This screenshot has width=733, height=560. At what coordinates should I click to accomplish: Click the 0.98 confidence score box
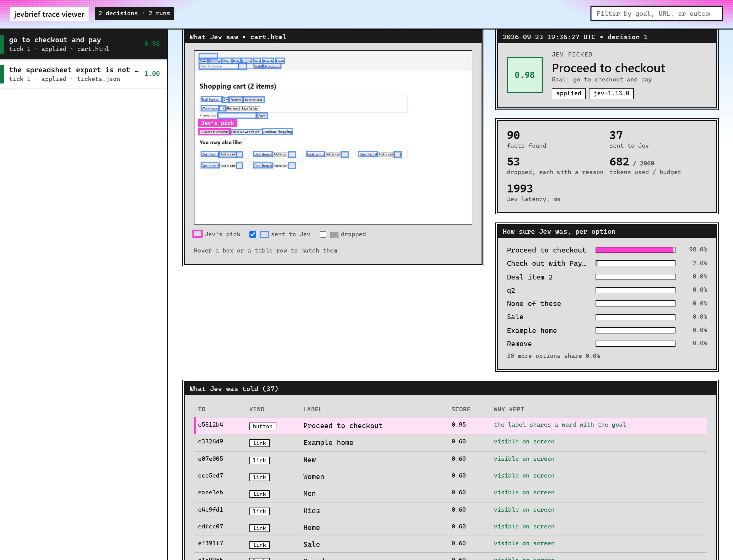pyautogui.click(x=524, y=75)
